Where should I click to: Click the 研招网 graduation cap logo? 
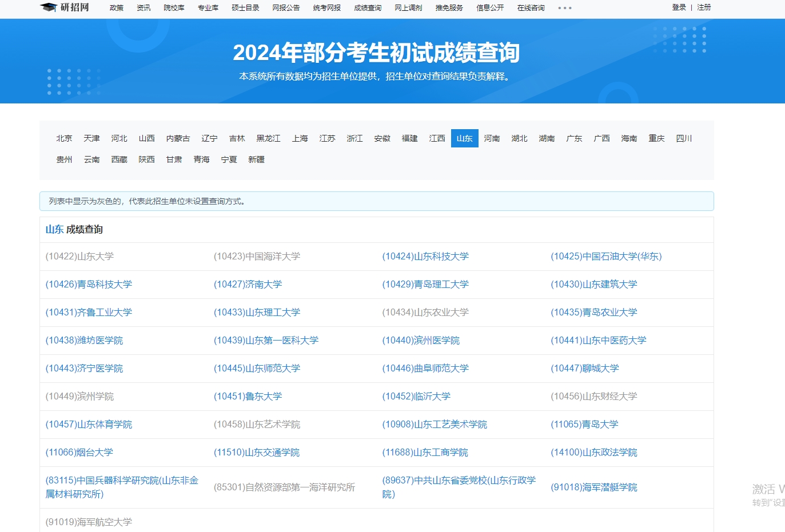[x=65, y=7]
